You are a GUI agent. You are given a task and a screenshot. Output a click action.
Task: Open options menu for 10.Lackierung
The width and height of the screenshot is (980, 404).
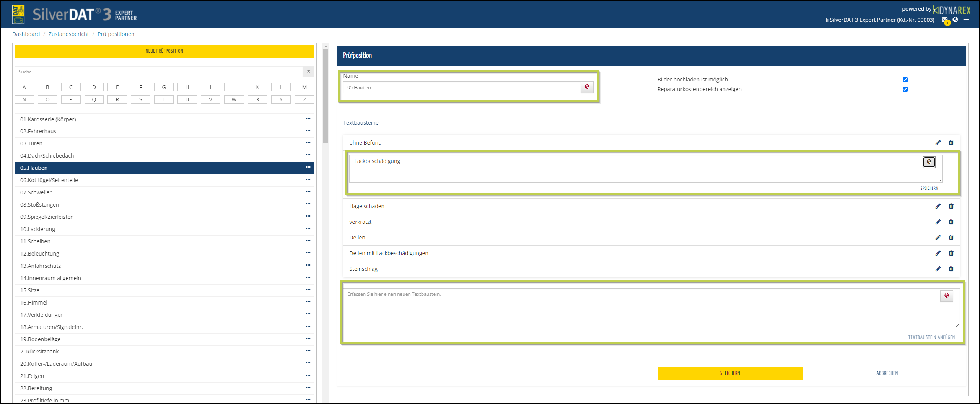[308, 228]
